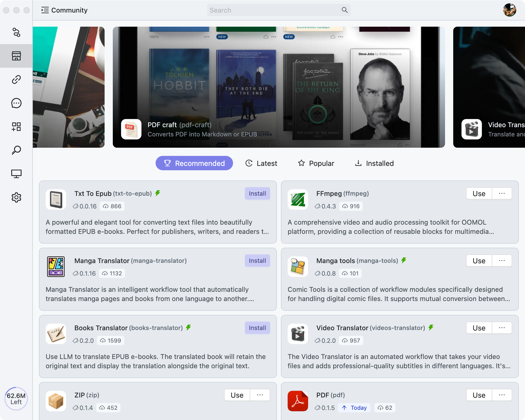This screenshot has width=525, height=420.
Task: Click the 62.6M Left quota indicator
Action: pos(16,398)
